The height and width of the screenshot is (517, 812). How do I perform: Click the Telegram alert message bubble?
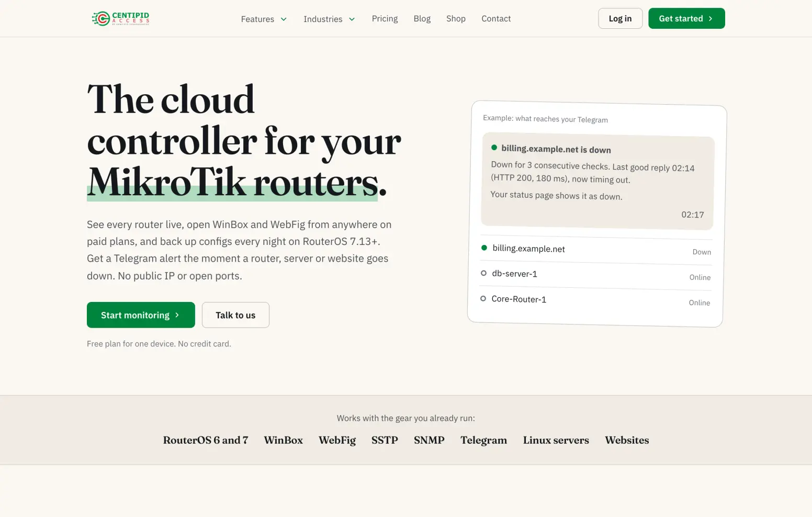click(597, 181)
